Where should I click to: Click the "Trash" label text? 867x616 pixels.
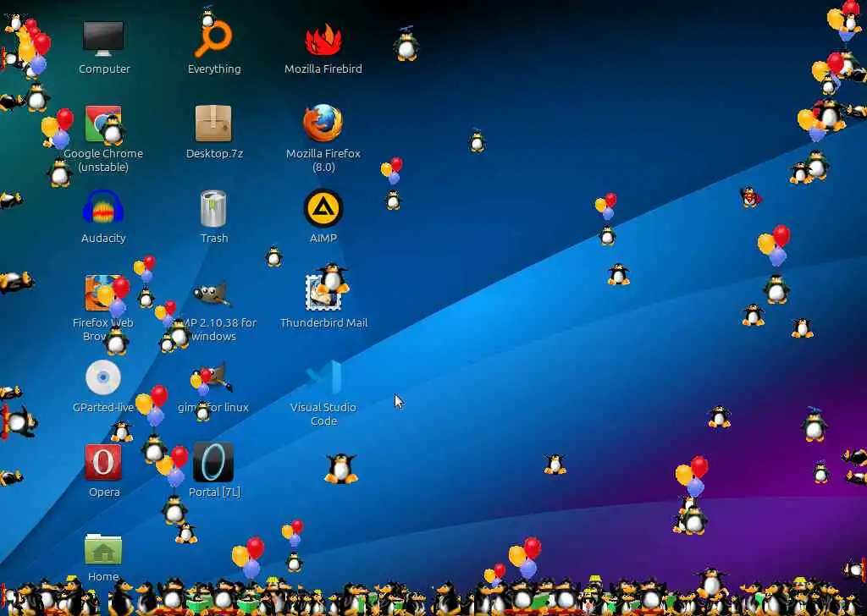pos(214,238)
